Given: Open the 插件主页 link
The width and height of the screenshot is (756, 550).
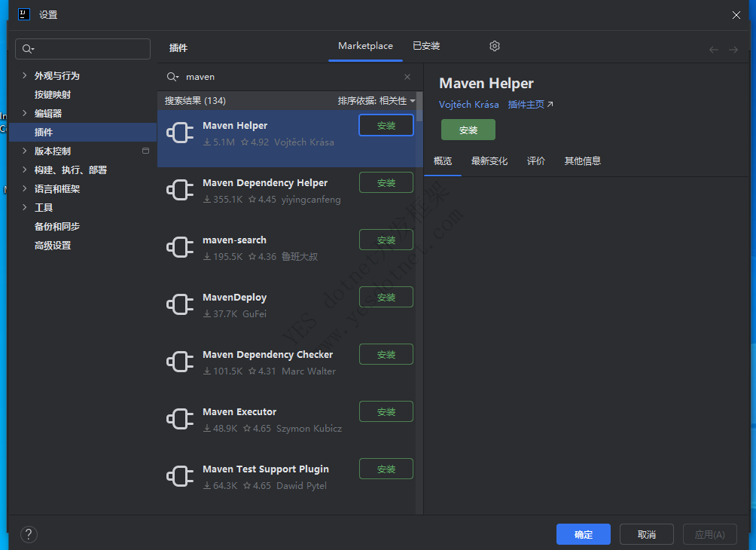Looking at the screenshot, I should click(530, 104).
